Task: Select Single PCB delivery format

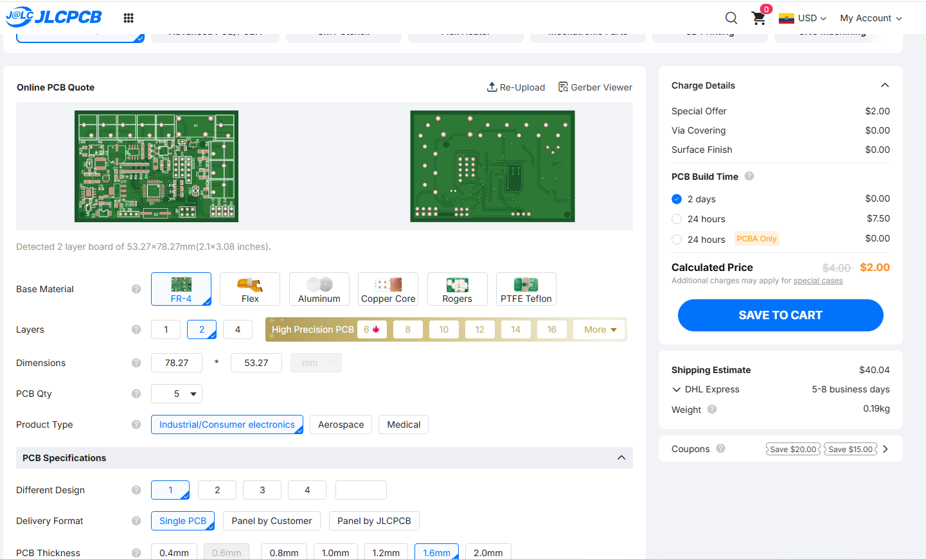Action: click(x=183, y=521)
